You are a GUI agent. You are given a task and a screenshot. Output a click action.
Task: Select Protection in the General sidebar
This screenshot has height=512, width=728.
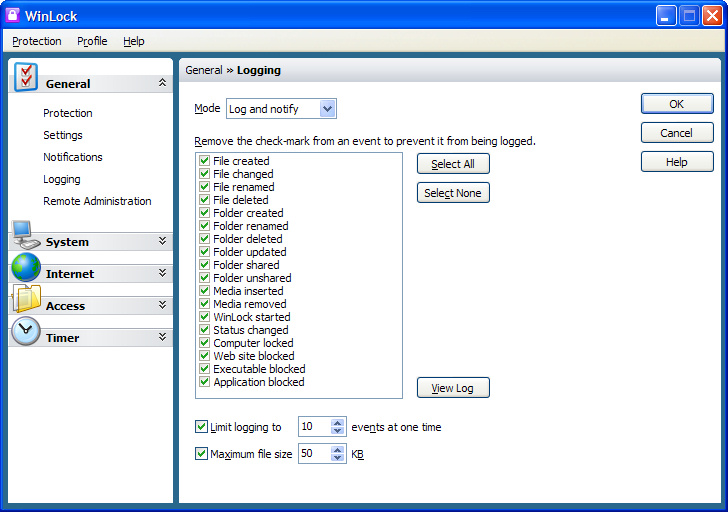point(68,113)
